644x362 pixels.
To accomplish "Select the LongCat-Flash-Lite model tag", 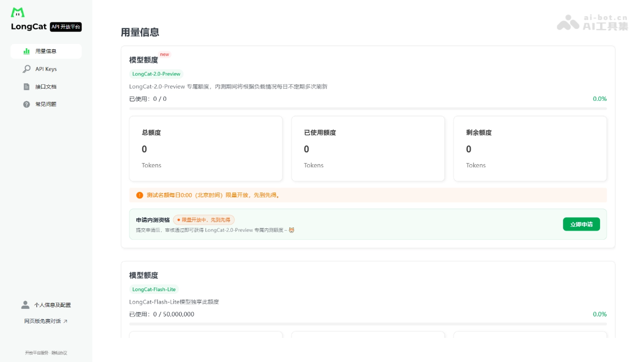I will click(154, 289).
